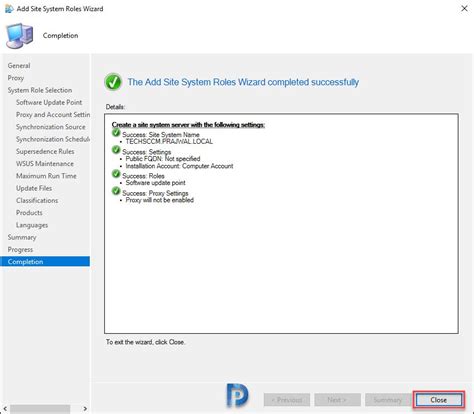474x414 pixels.
Task: Click the X in the window corner
Action: (464, 9)
